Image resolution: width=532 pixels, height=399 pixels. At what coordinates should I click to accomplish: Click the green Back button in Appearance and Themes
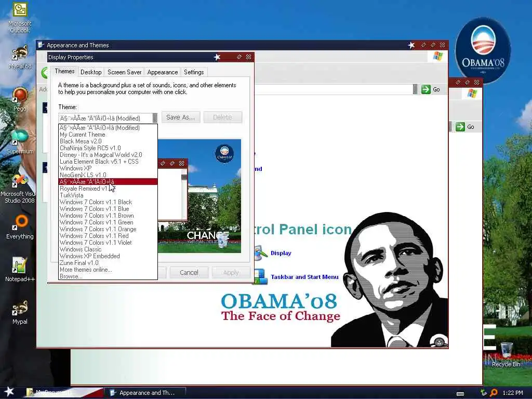click(x=45, y=72)
